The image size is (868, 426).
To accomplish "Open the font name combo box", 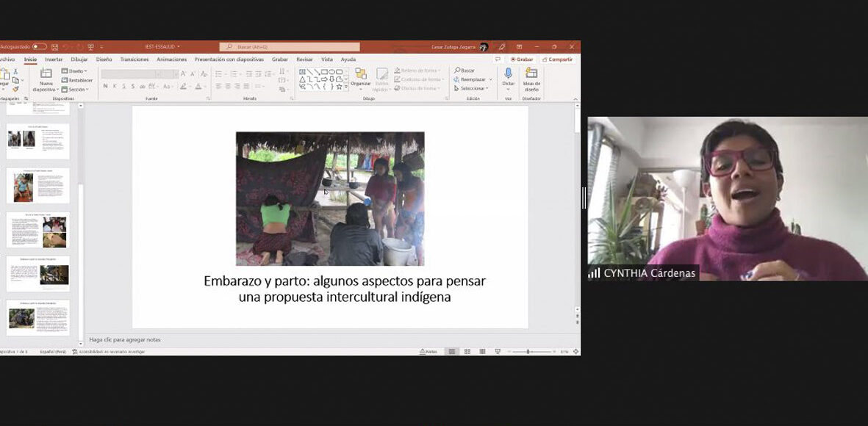I will [132, 74].
